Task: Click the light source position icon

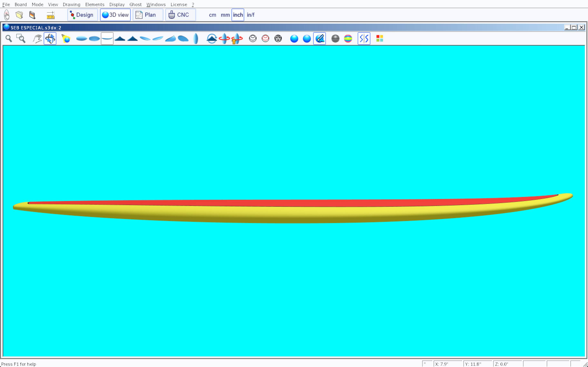Action: [66, 39]
